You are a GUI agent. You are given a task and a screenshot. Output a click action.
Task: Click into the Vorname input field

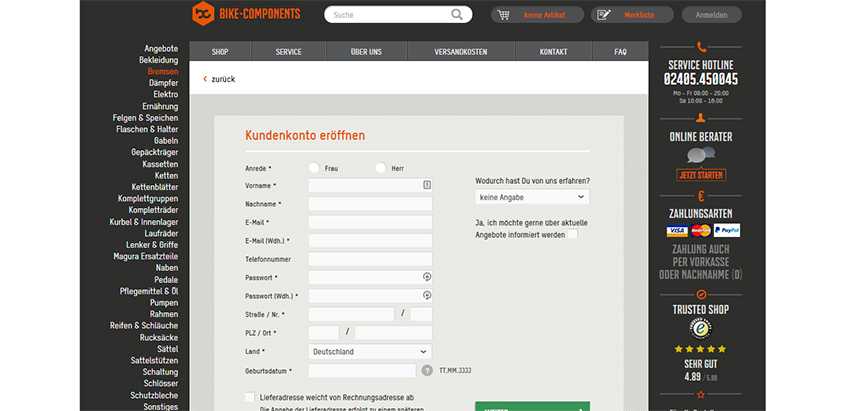tap(365, 186)
